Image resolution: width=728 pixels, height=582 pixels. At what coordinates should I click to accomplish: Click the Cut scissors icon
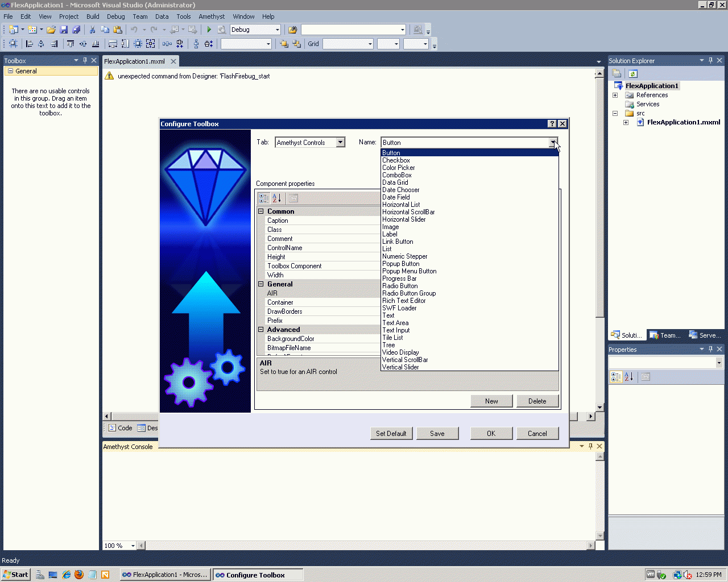[x=92, y=30]
